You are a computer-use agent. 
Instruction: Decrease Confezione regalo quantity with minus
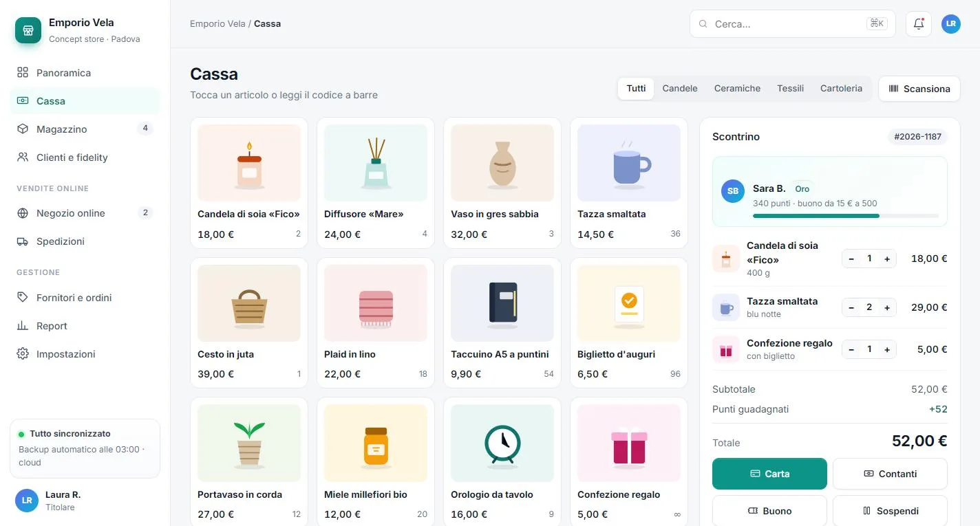[x=851, y=349]
